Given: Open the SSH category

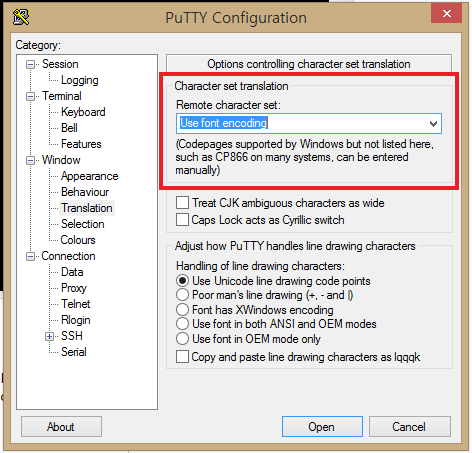Looking at the screenshot, I should click(72, 336).
